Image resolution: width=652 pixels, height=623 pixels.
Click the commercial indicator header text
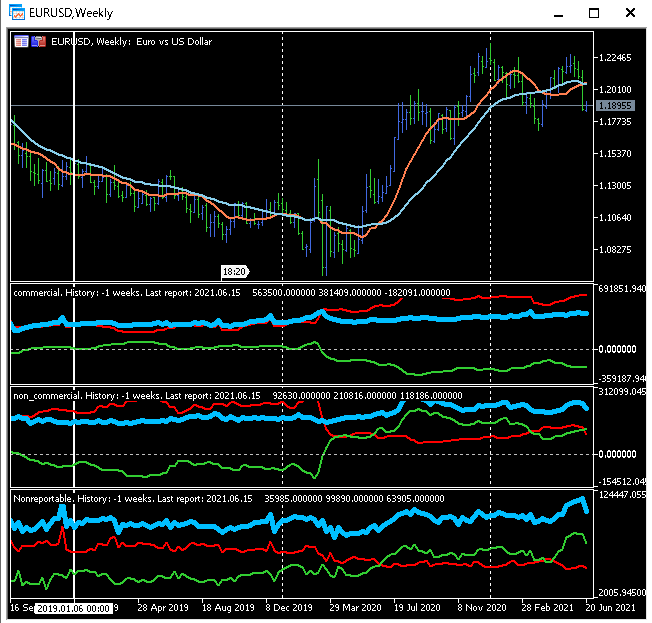pyautogui.click(x=232, y=293)
